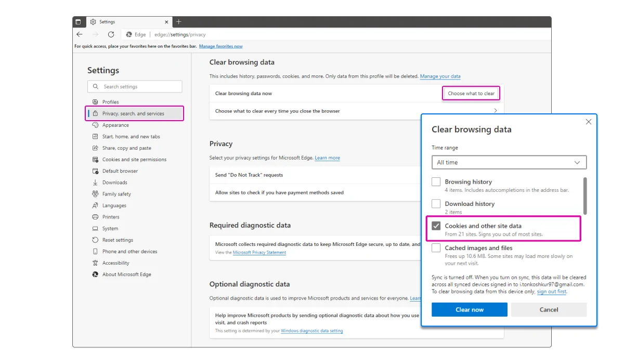Viewport: 624px width, 364px height.
Task: Go to Downloads settings
Action: pyautogui.click(x=115, y=183)
